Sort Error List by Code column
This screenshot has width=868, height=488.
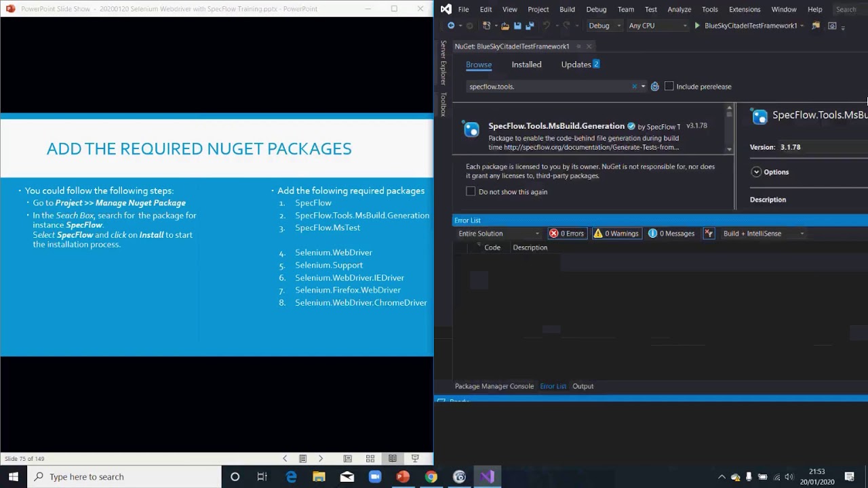coord(492,247)
